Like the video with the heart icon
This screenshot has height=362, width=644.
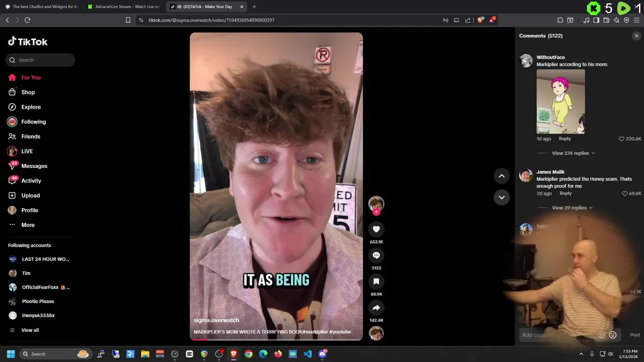click(x=376, y=229)
